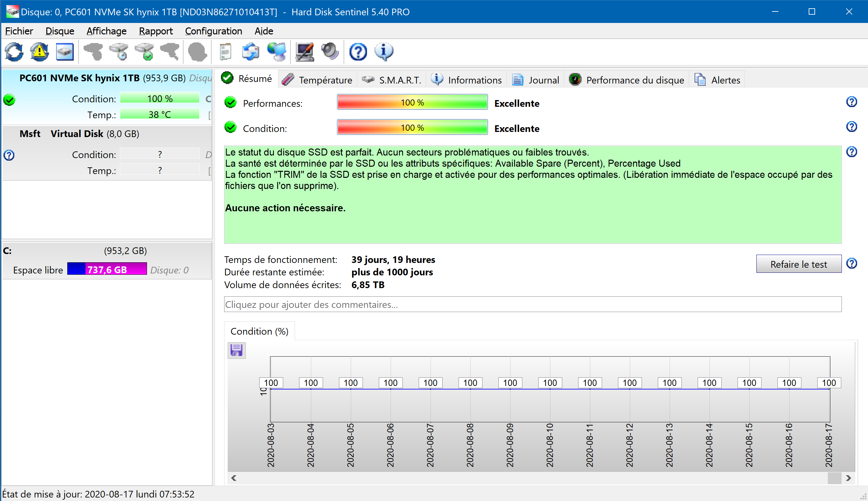Click the chart horizontal scrollbar thumb
The width and height of the screenshot is (868, 501).
tap(834, 478)
